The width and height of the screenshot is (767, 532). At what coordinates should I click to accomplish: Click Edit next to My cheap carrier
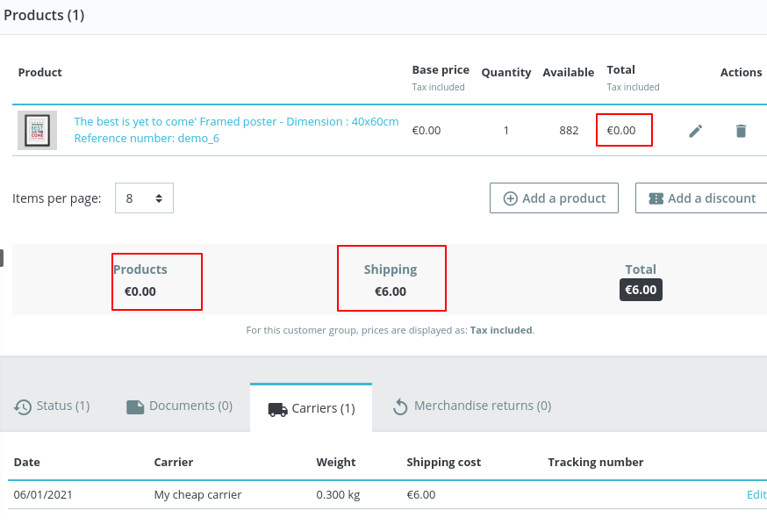(756, 494)
